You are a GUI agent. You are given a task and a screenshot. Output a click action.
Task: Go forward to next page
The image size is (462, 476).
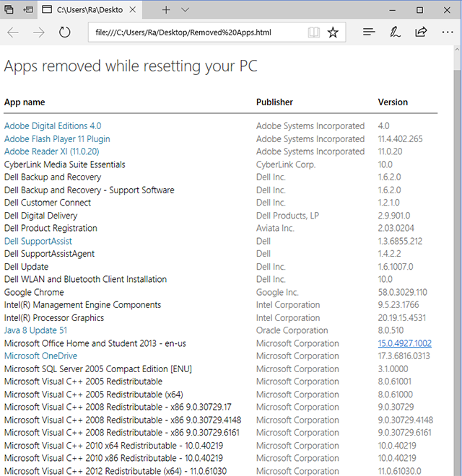[38, 32]
